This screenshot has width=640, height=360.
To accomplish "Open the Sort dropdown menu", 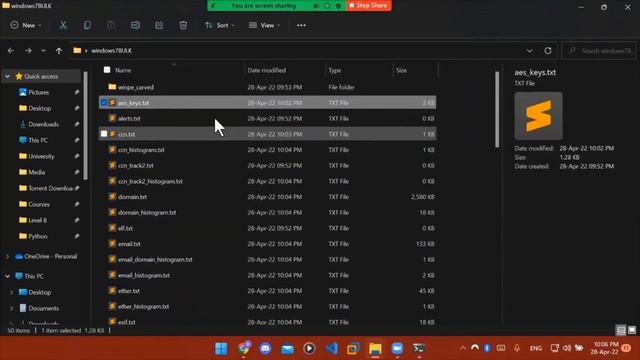I will [220, 25].
